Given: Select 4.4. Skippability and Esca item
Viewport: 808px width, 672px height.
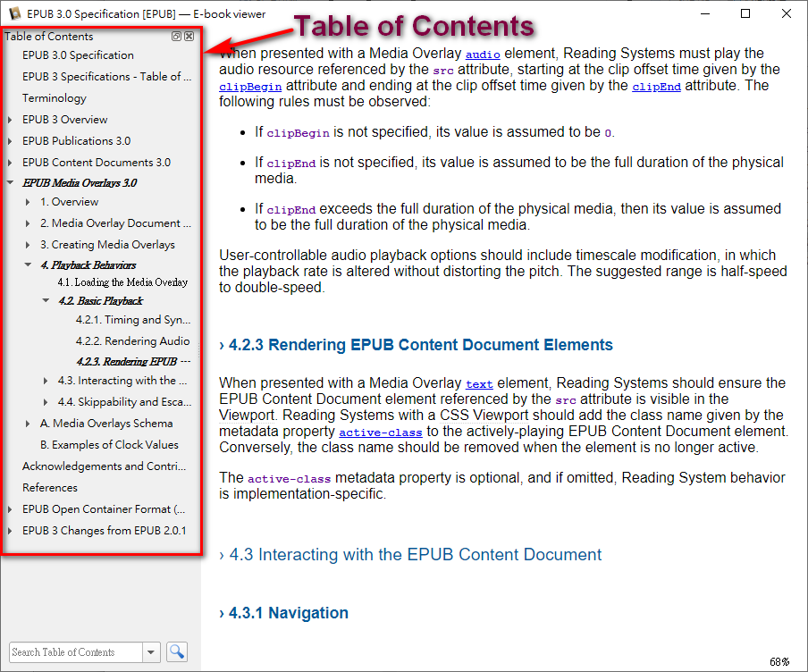Looking at the screenshot, I should 124,402.
